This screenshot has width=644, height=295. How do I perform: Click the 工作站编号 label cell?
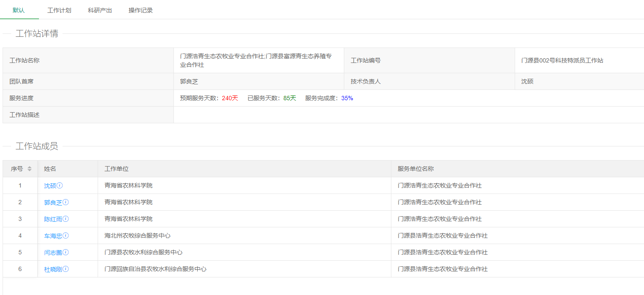(429, 60)
